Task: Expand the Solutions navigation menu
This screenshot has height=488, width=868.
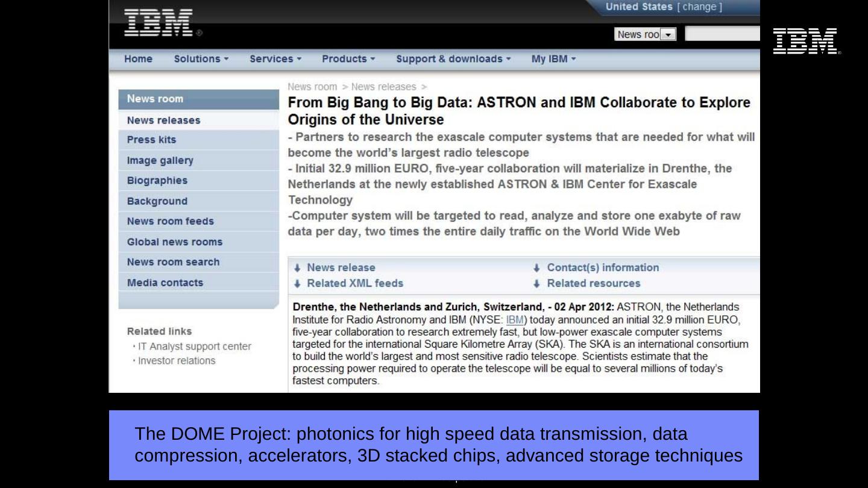Action: pos(201,59)
